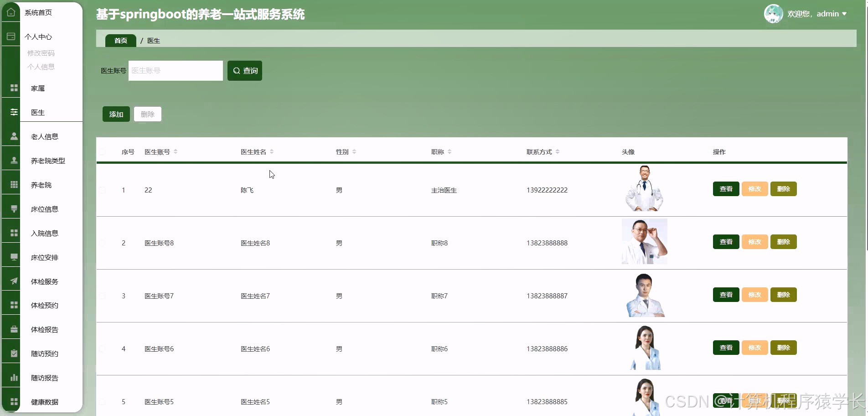
Task: Open 个人信息 submenu item
Action: [x=41, y=67]
